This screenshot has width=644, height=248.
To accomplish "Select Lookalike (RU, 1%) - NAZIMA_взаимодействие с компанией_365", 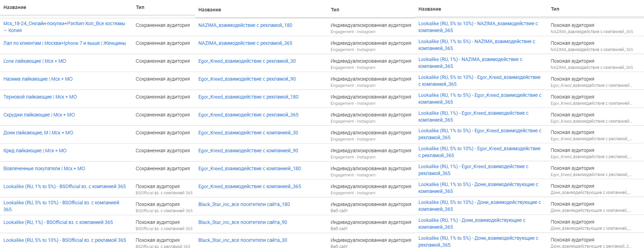I will tap(470, 63).
